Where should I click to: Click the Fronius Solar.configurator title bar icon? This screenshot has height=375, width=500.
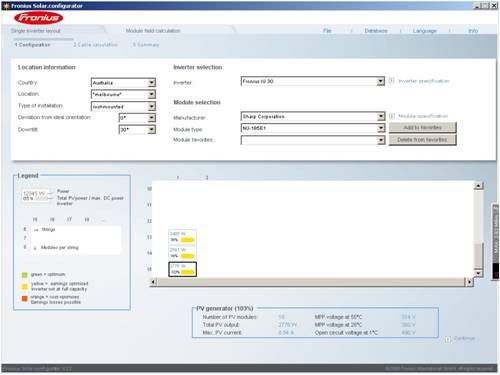coord(6,6)
